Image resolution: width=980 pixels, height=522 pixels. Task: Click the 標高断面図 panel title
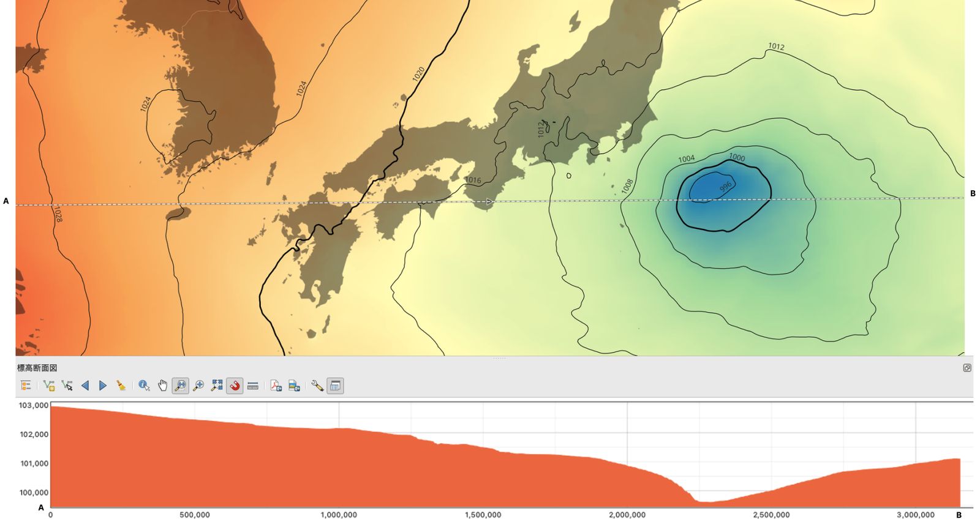click(37, 368)
